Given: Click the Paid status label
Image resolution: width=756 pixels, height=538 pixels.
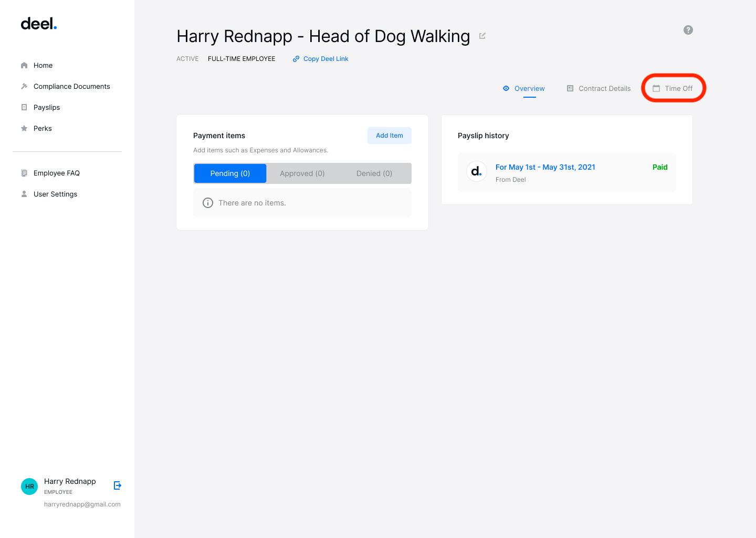Looking at the screenshot, I should click(660, 167).
